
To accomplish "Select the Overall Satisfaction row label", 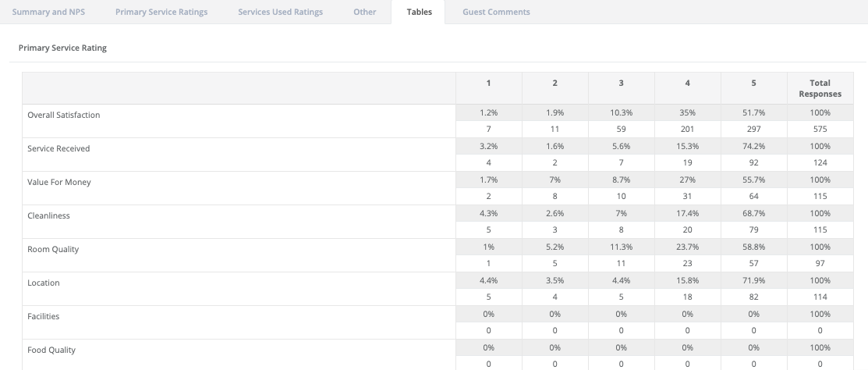I will click(64, 115).
